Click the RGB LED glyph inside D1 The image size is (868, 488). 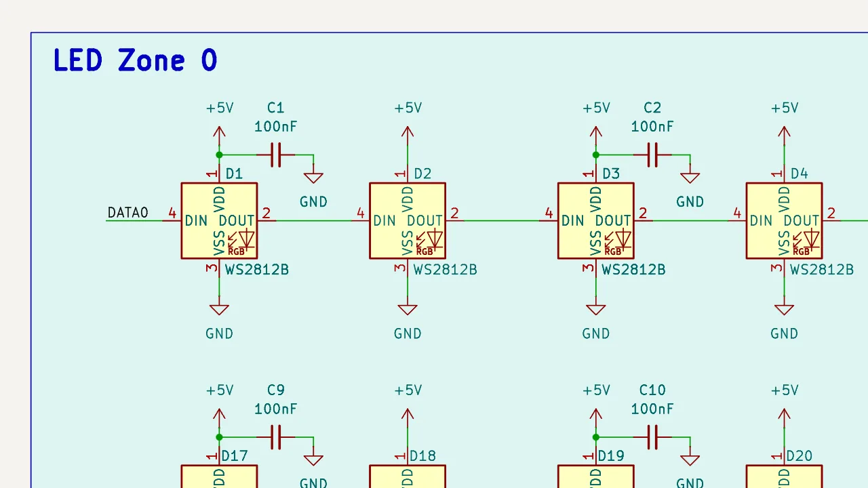click(241, 243)
